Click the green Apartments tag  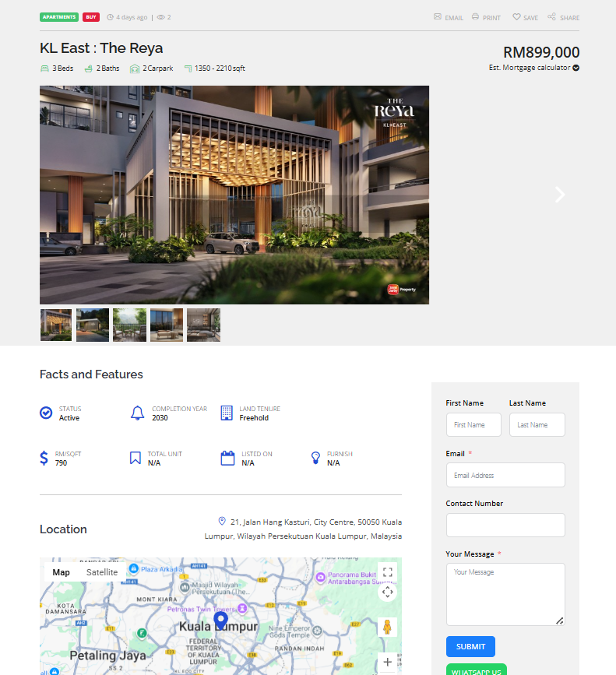pyautogui.click(x=59, y=17)
